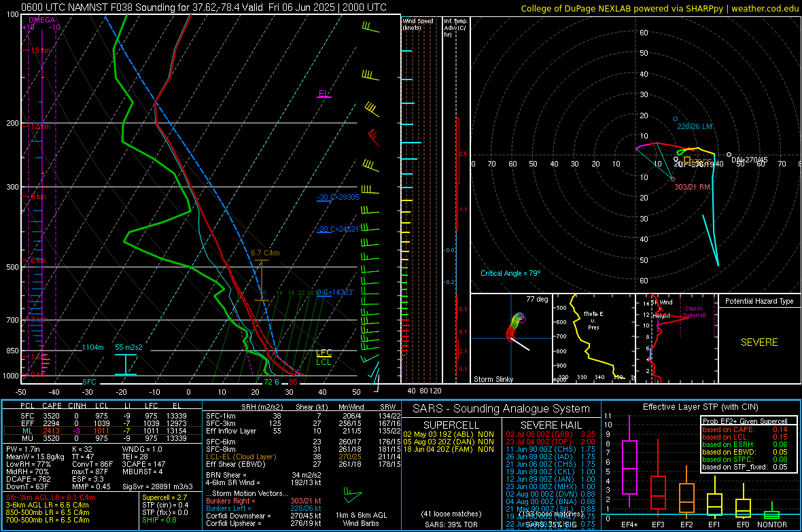This screenshot has height=532, width=802.
Task: Select the '-30 C=29305'' height label
Action: 338,197
